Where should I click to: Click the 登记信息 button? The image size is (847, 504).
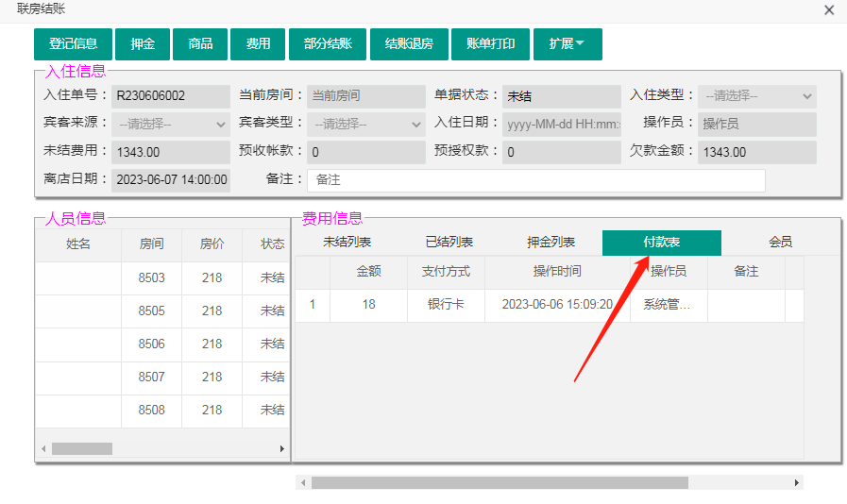click(x=74, y=44)
